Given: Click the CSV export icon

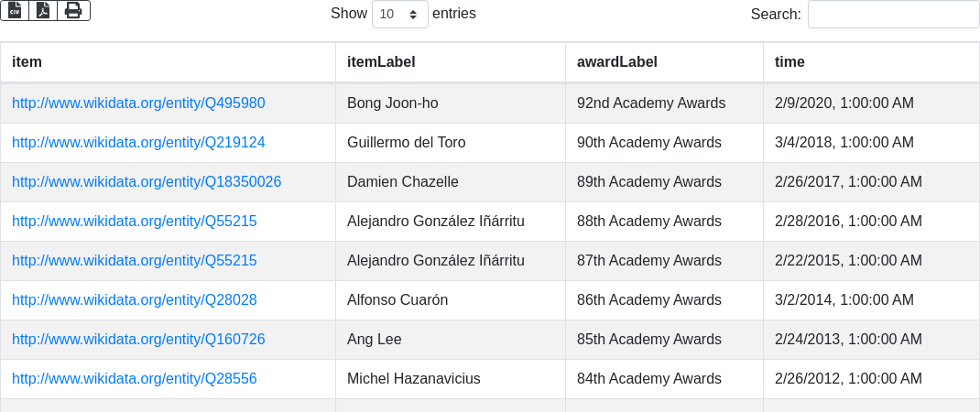Looking at the screenshot, I should click(x=15, y=10).
